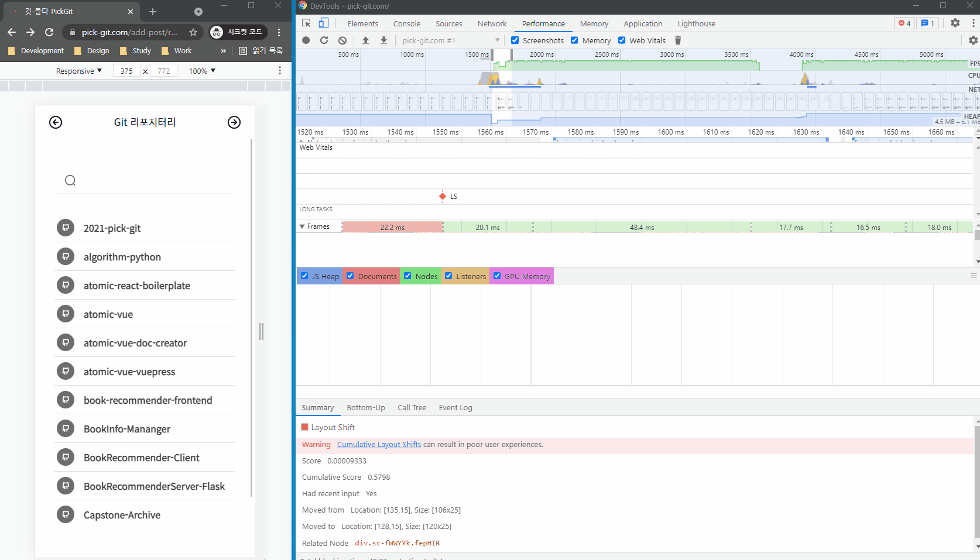
Task: Open Chrome three-dot menu
Action: 279,32
